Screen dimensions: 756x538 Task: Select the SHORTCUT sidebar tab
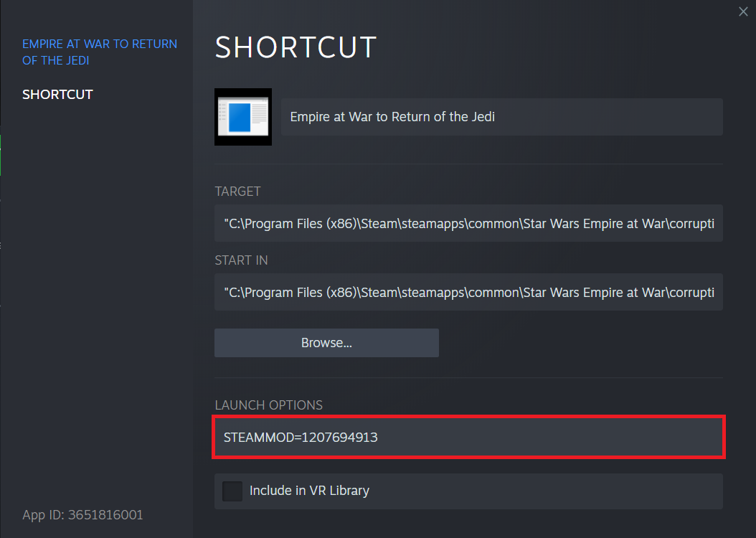(57, 95)
